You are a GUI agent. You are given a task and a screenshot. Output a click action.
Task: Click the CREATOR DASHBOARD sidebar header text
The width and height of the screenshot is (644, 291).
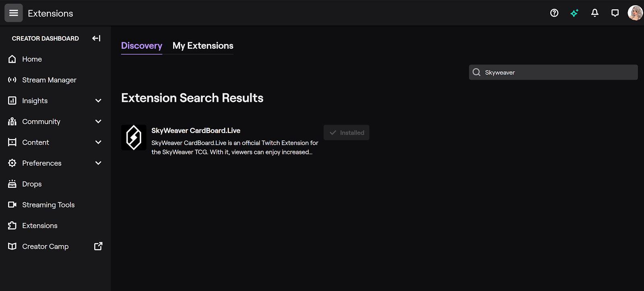tap(45, 39)
